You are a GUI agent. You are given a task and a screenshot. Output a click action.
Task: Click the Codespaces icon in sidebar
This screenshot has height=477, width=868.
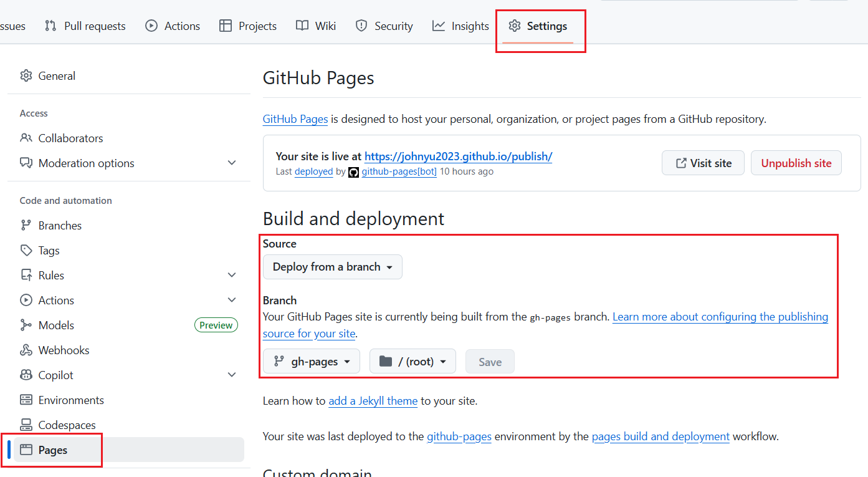click(26, 425)
